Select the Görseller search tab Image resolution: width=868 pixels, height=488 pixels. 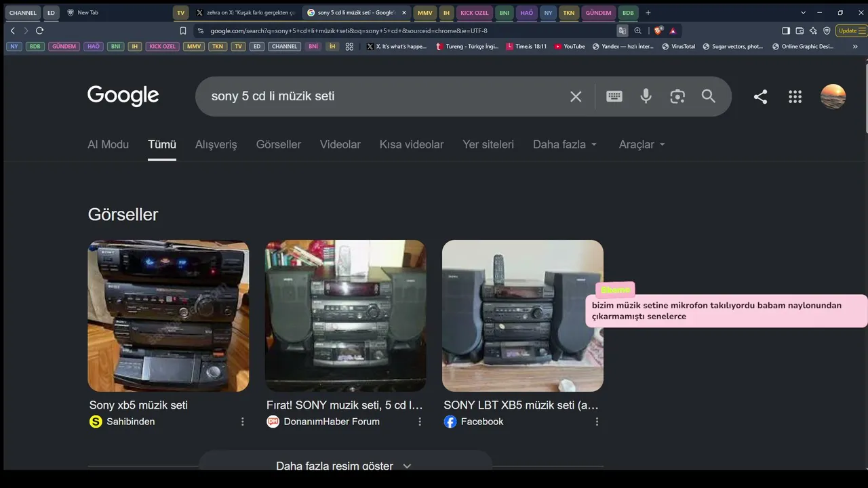click(279, 144)
